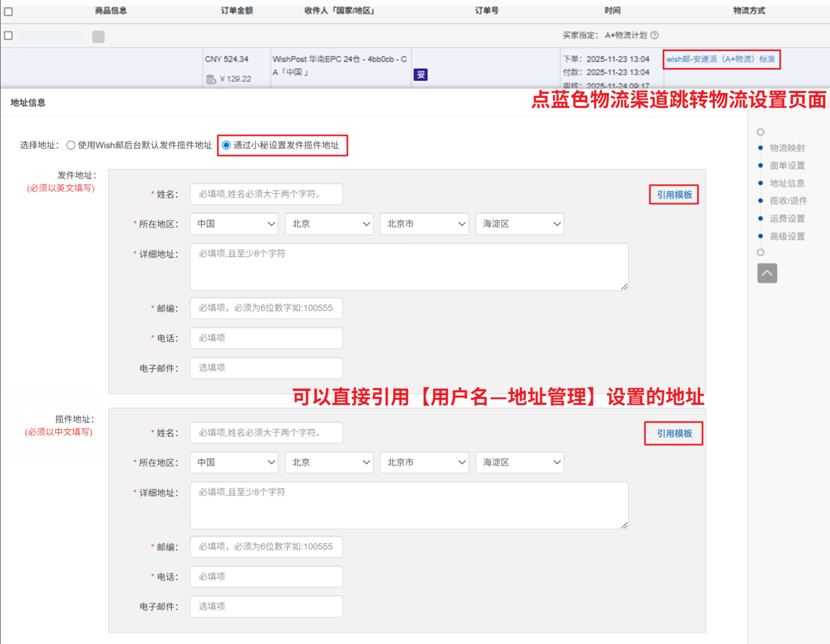Open the wish邮-安速派 logistics channel link
The image size is (830, 644).
(x=720, y=59)
